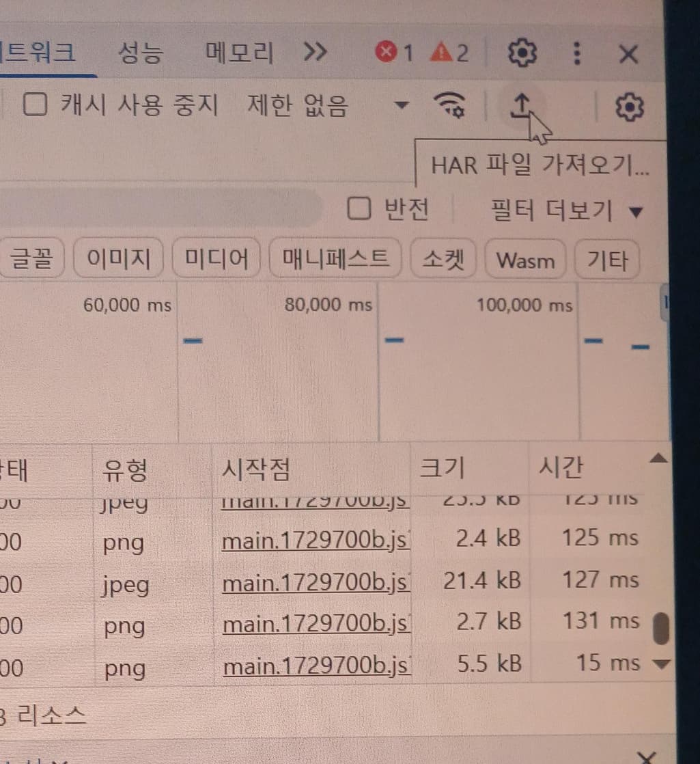Enable the 캐시 사용 중지 checkbox
The image size is (700, 764).
pos(35,105)
